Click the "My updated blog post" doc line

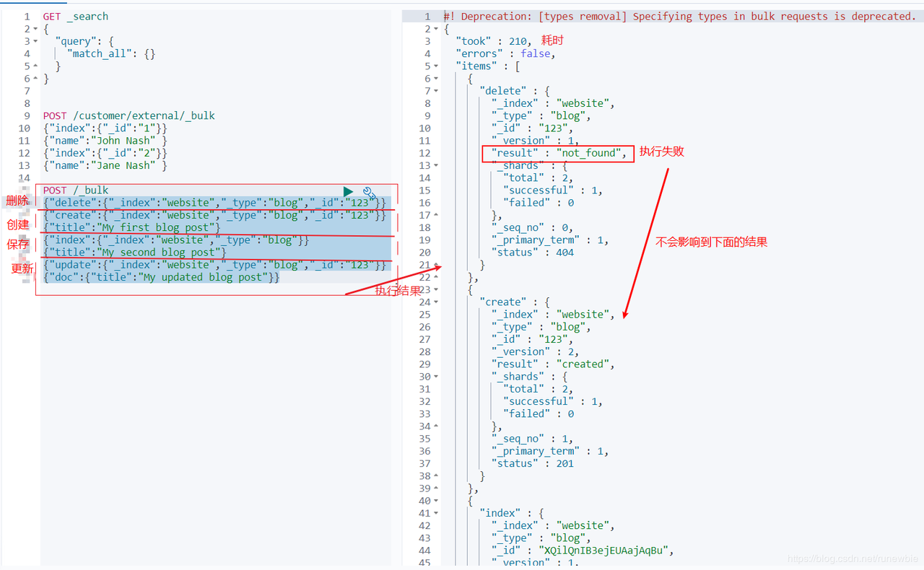point(162,277)
